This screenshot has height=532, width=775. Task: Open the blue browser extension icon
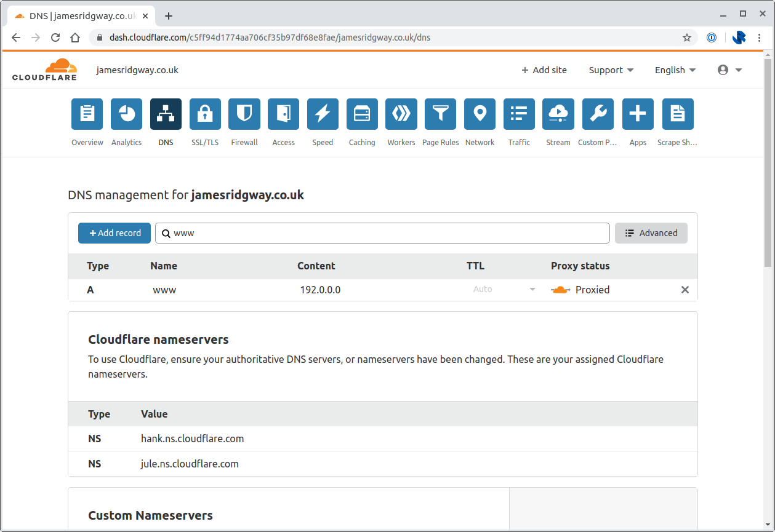[x=739, y=38]
